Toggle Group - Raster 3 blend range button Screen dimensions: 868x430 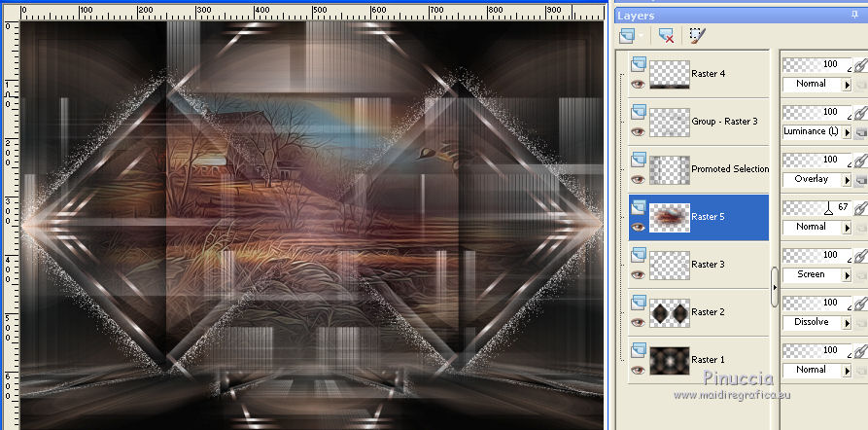point(860,132)
